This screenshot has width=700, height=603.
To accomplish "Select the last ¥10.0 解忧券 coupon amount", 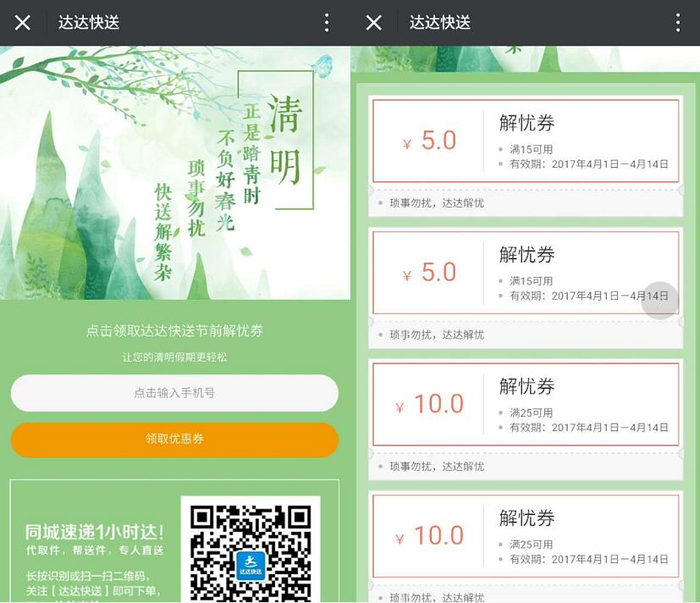I will pyautogui.click(x=429, y=535).
